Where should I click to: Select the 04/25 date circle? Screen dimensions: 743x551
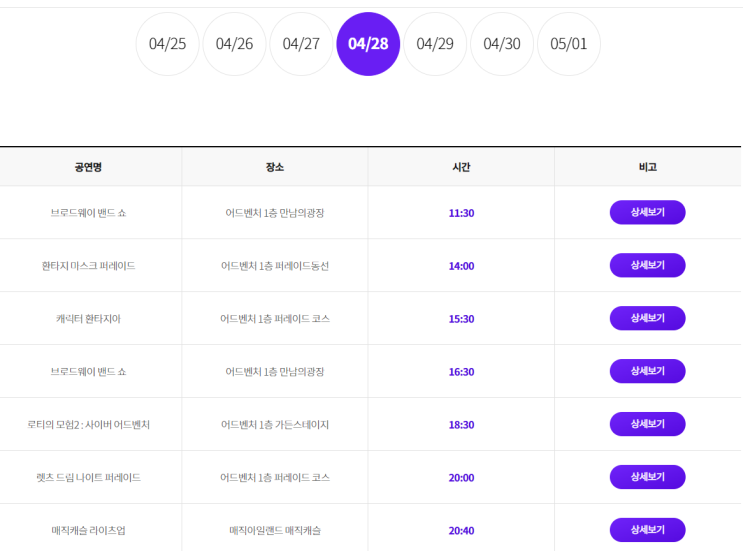point(167,44)
